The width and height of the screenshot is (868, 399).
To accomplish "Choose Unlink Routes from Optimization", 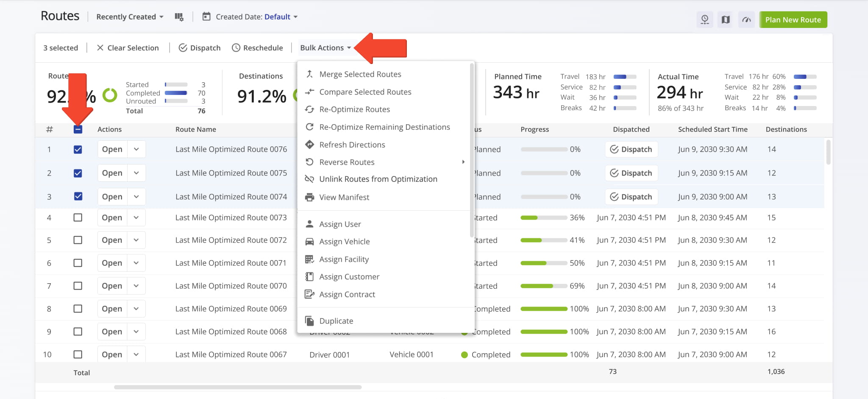I will pyautogui.click(x=378, y=179).
